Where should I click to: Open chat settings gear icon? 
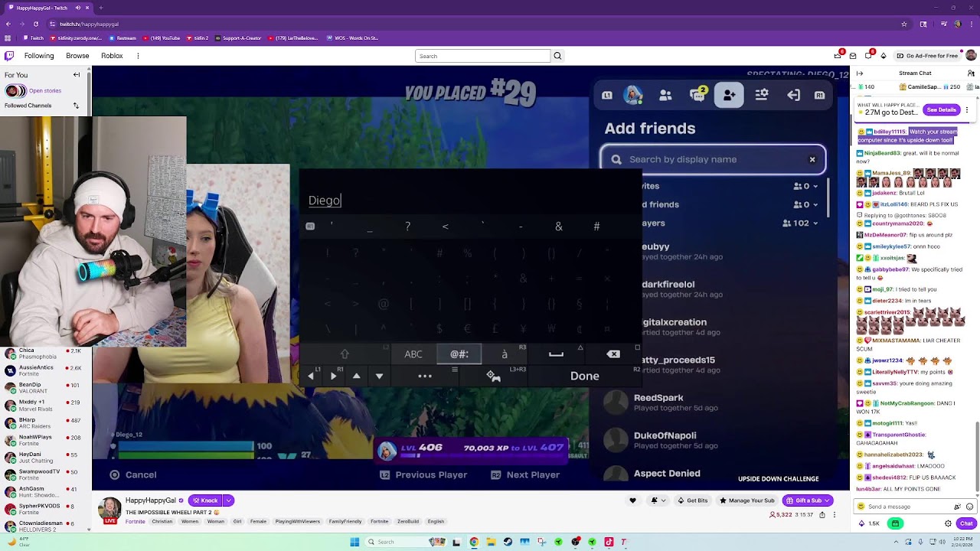[949, 523]
